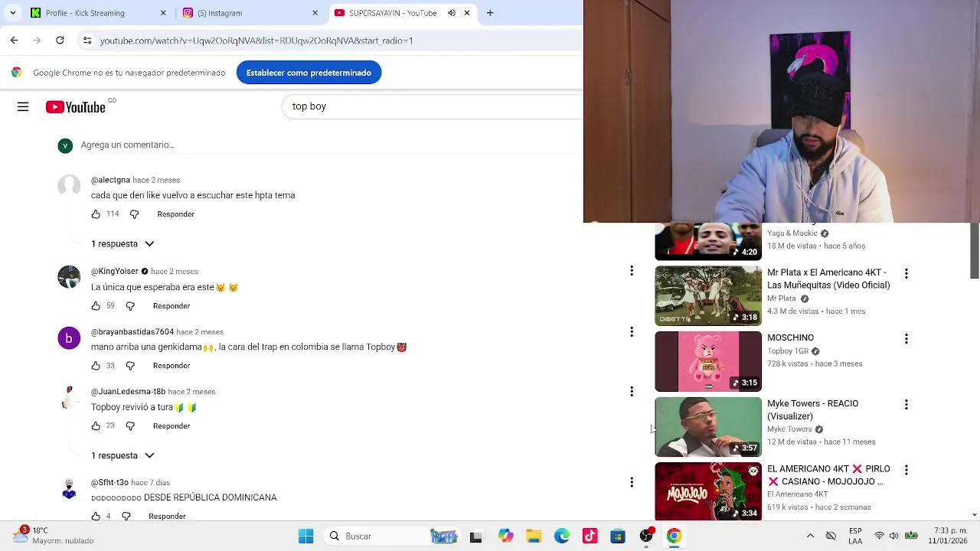The height and width of the screenshot is (551, 980).
Task: Click the browser address bar URL
Action: pyautogui.click(x=256, y=41)
